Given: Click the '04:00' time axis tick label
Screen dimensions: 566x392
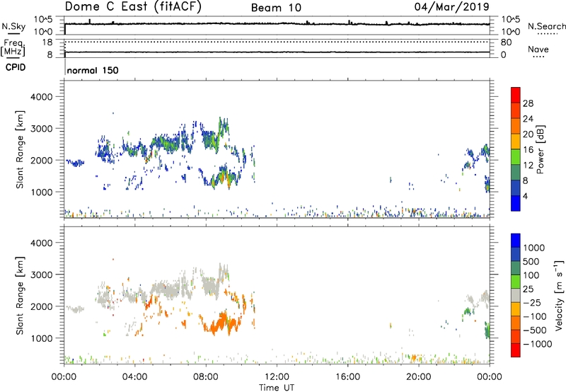Looking at the screenshot, I should [135, 377].
